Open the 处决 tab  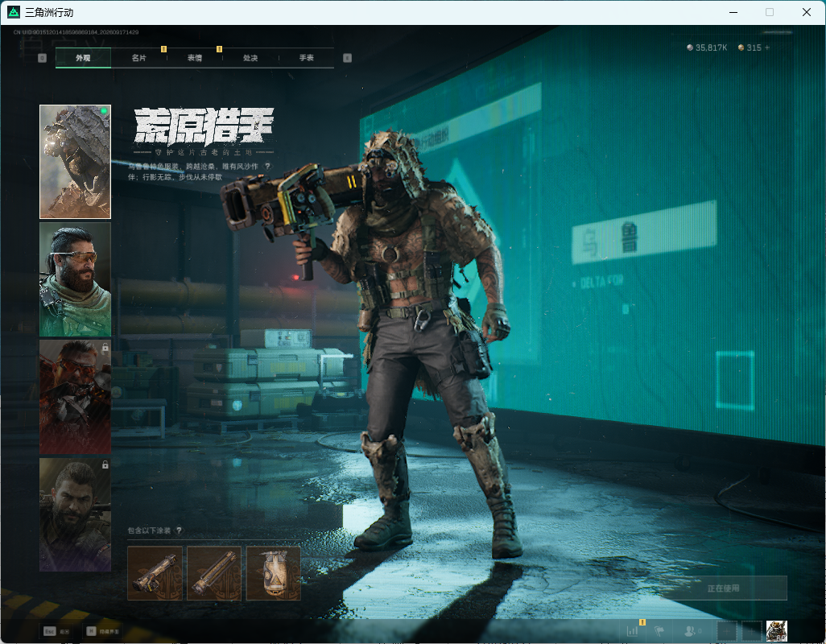[250, 58]
